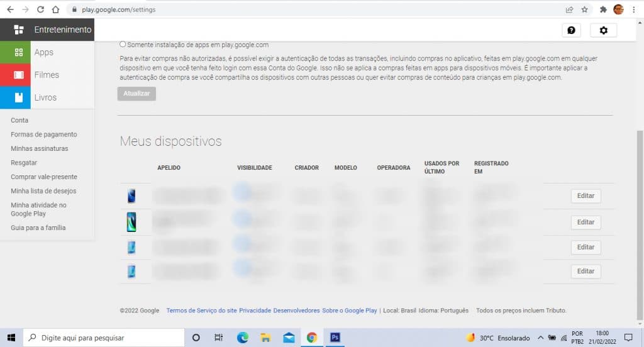
Task: Open Chrome three-dot menu
Action: tap(634, 9)
